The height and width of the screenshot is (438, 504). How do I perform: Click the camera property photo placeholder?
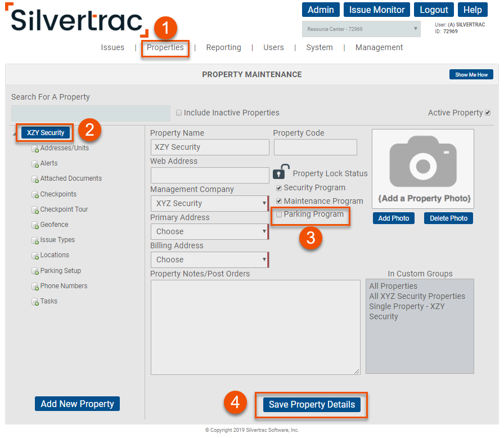[422, 169]
